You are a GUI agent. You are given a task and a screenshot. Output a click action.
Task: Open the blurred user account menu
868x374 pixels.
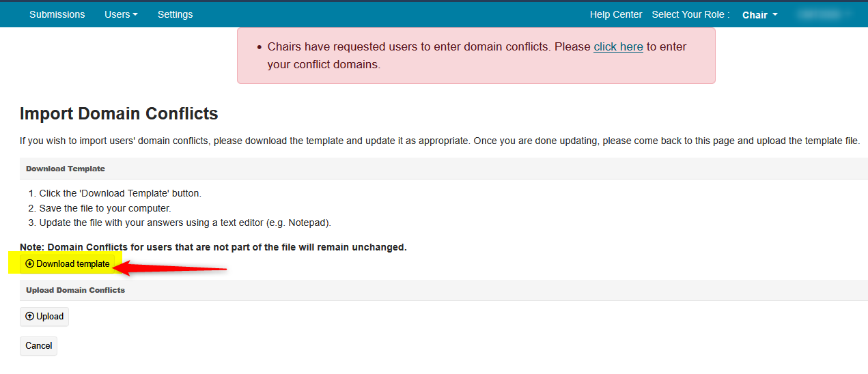click(x=824, y=14)
